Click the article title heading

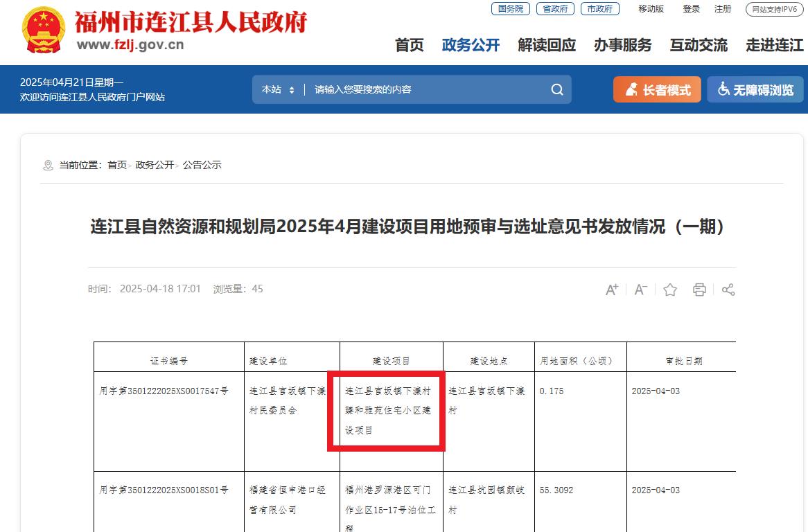407,227
